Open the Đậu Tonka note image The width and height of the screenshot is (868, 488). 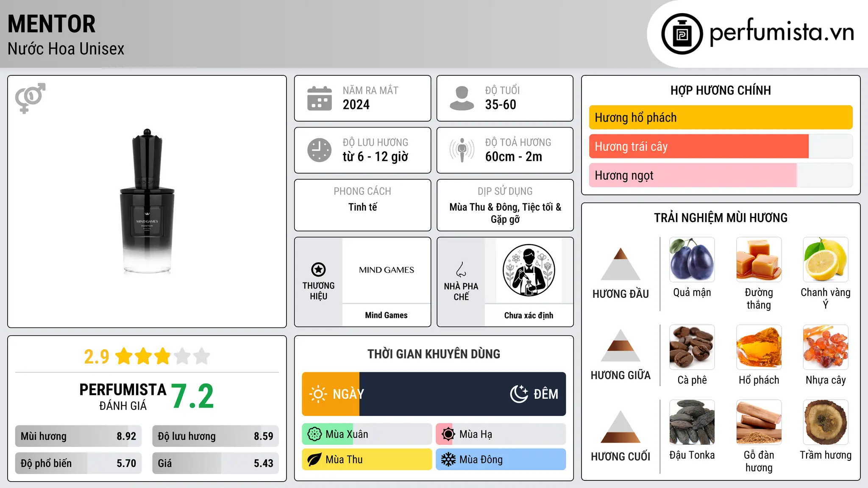tap(692, 422)
